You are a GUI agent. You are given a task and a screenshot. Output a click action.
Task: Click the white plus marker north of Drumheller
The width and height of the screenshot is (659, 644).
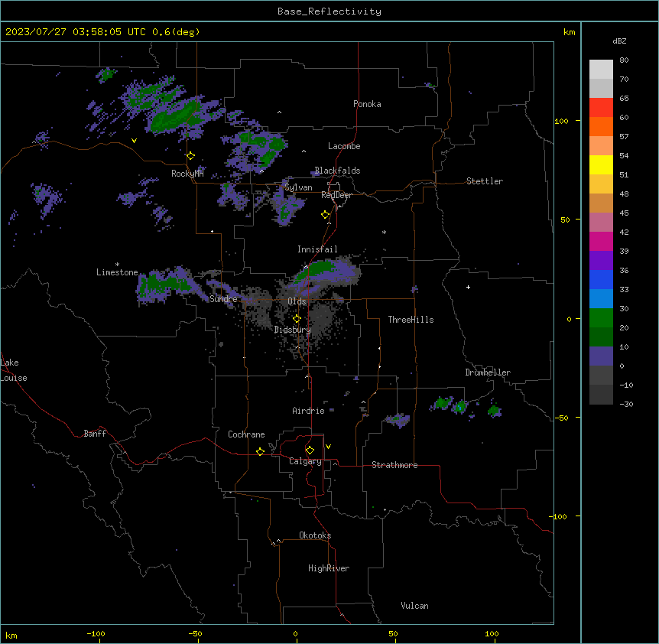(468, 287)
